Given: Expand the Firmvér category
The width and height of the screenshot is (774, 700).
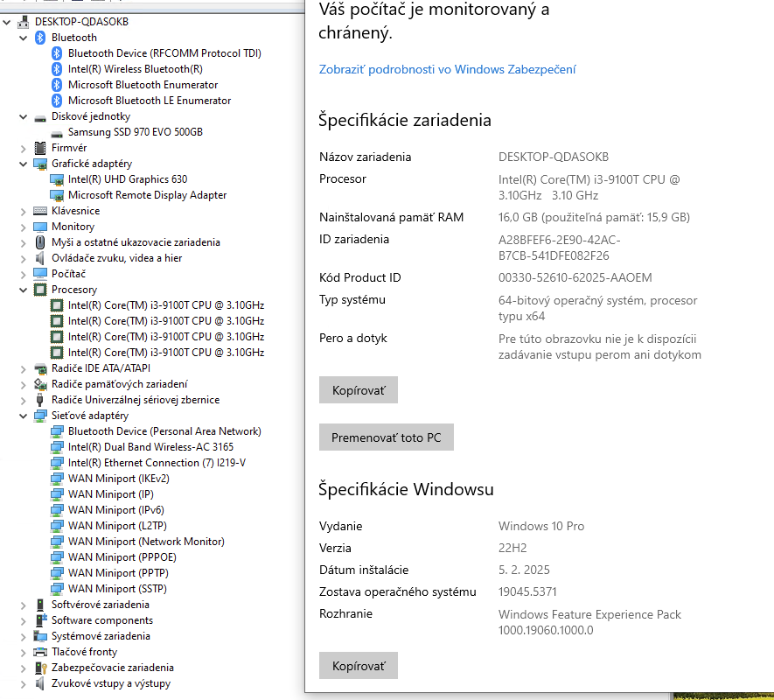Looking at the screenshot, I should coord(24,148).
